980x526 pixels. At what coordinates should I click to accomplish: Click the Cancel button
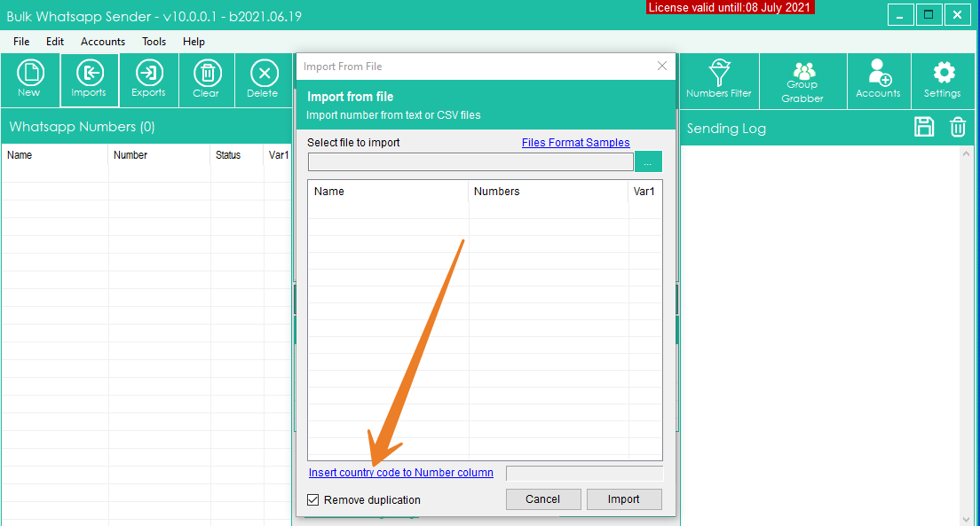542,499
